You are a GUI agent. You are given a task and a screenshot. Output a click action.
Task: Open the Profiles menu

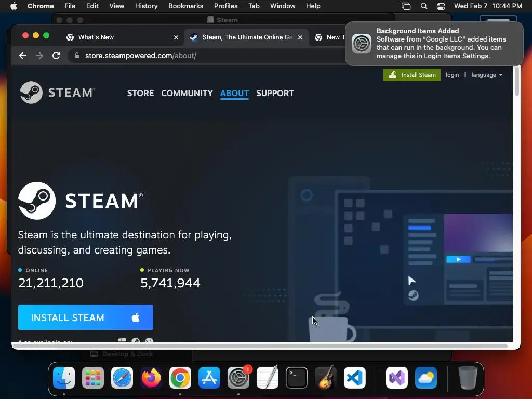coord(225,6)
